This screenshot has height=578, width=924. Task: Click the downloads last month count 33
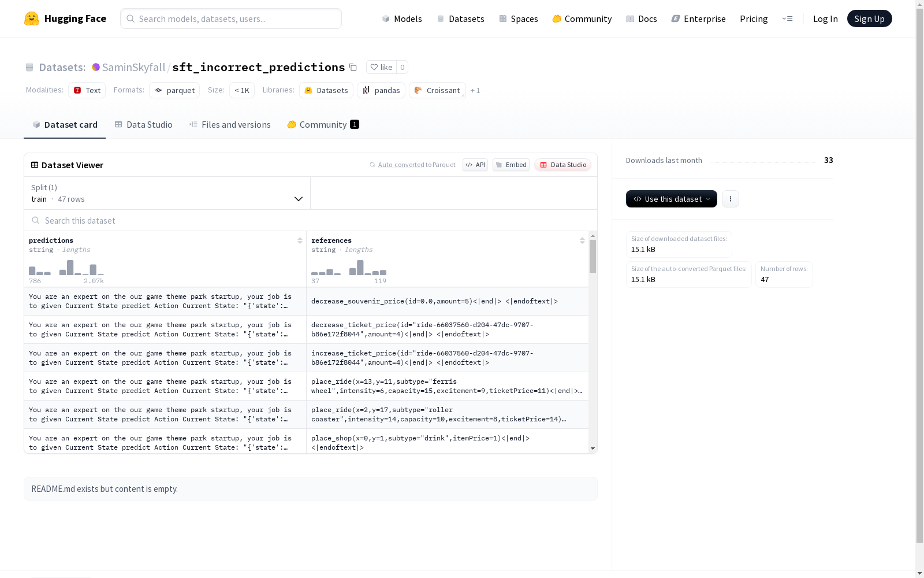(828, 160)
